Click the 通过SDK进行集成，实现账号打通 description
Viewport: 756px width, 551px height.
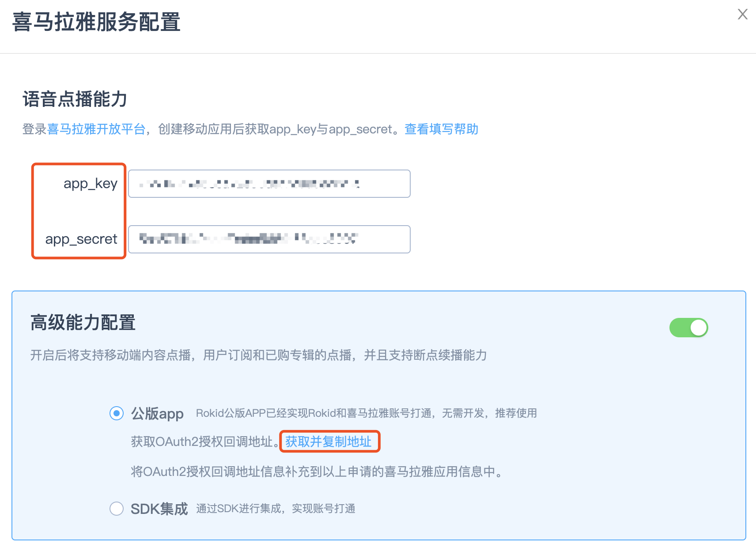pyautogui.click(x=276, y=509)
